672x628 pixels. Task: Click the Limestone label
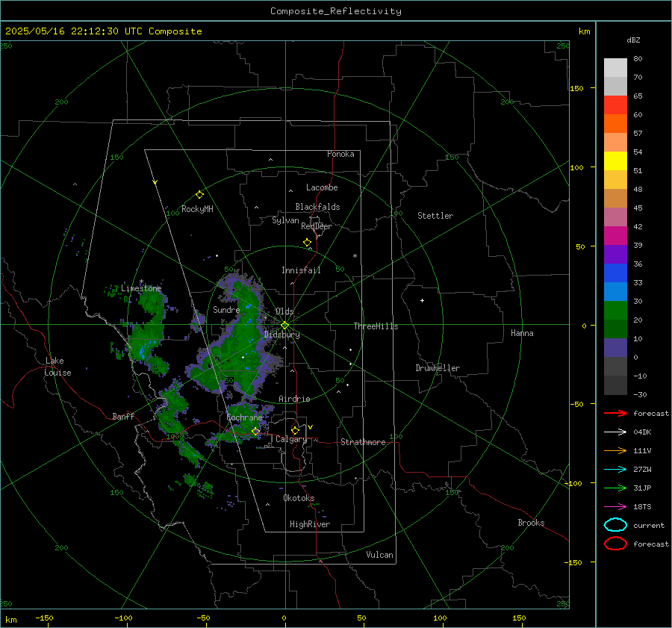click(141, 288)
